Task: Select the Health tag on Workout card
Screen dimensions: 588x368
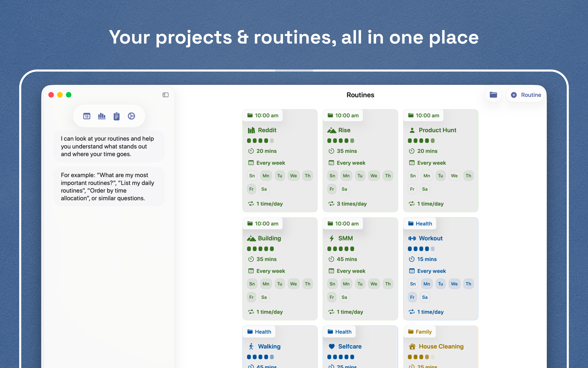Action: (420, 223)
